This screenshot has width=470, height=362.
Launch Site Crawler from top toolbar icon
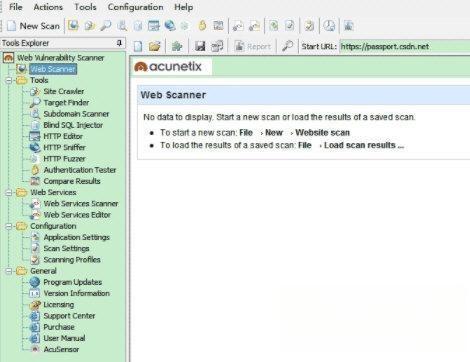(89, 26)
